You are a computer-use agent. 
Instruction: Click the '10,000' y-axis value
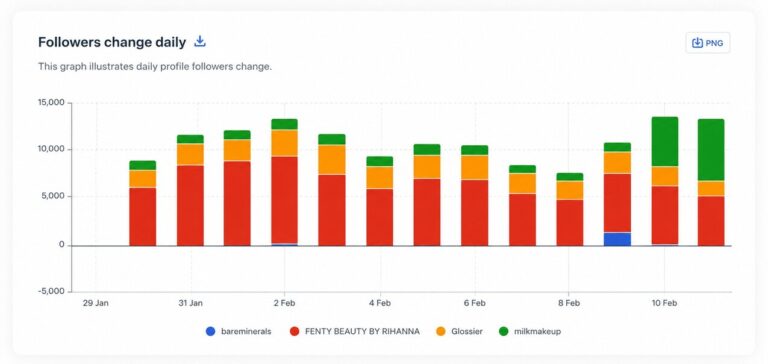coord(51,149)
